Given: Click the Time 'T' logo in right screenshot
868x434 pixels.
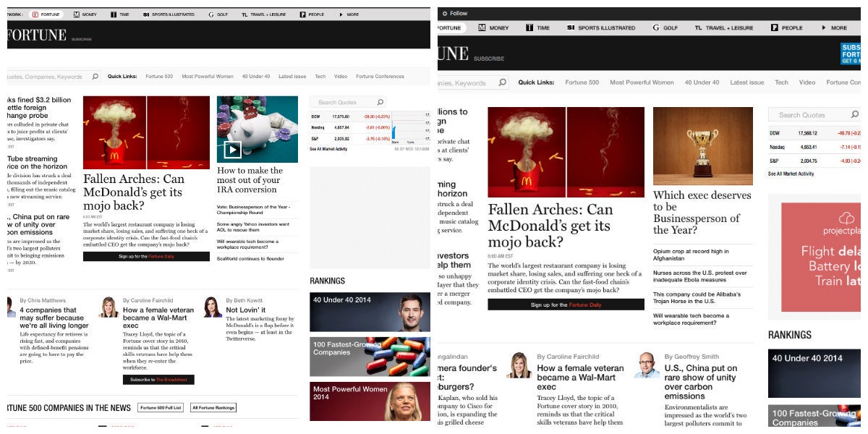Looking at the screenshot, I should coord(529,27).
